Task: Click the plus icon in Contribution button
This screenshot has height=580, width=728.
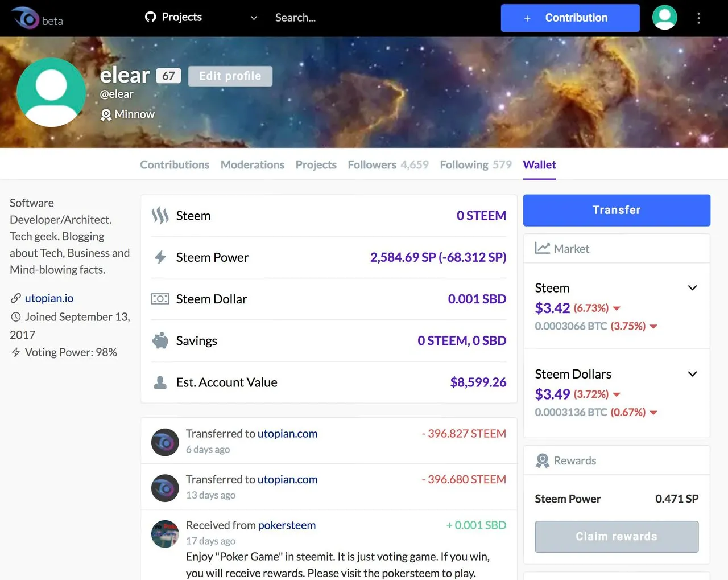Action: click(x=527, y=19)
